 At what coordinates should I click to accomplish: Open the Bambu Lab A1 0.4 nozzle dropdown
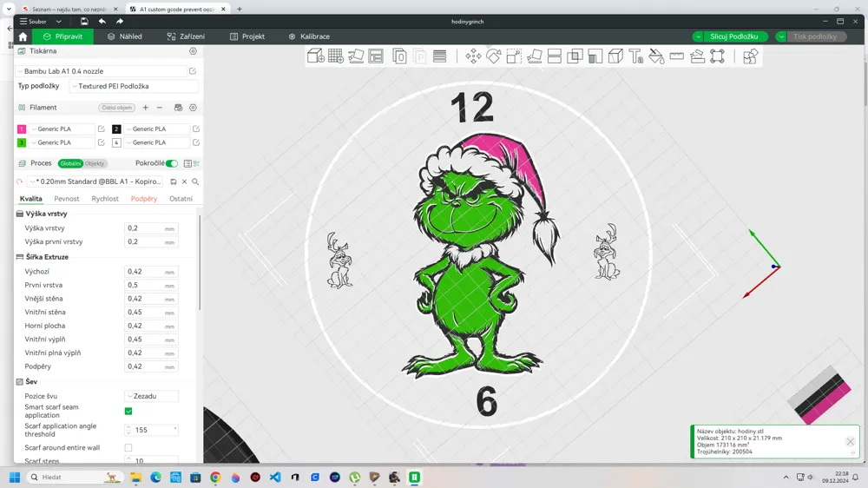(x=102, y=71)
